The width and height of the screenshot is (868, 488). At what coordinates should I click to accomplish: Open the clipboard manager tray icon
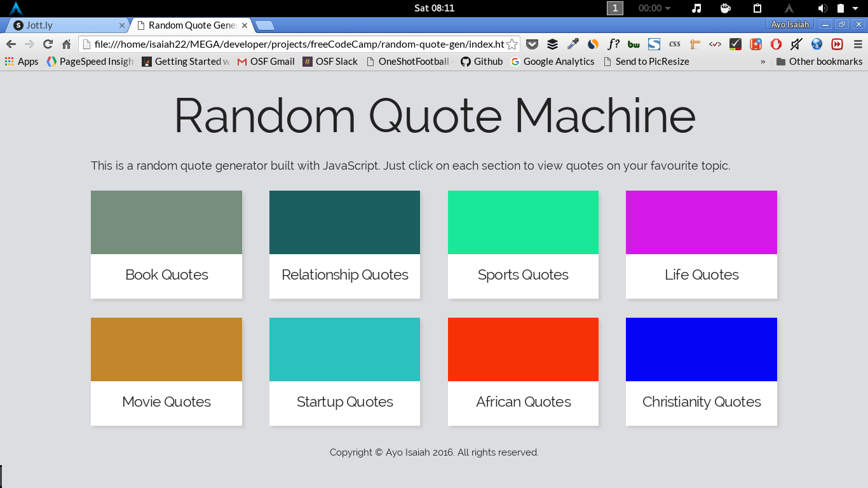click(x=757, y=8)
